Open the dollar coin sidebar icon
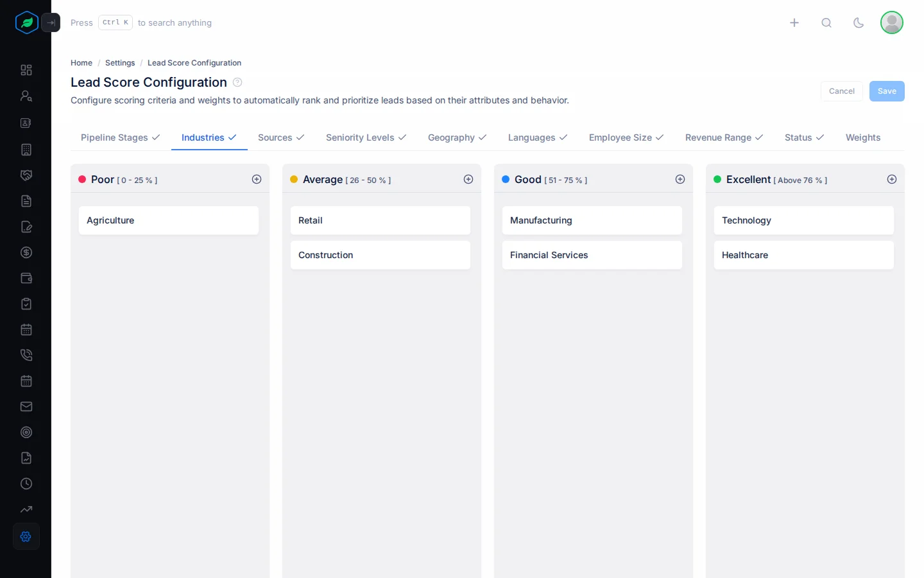Screen dimensions: 924x578 [26, 252]
